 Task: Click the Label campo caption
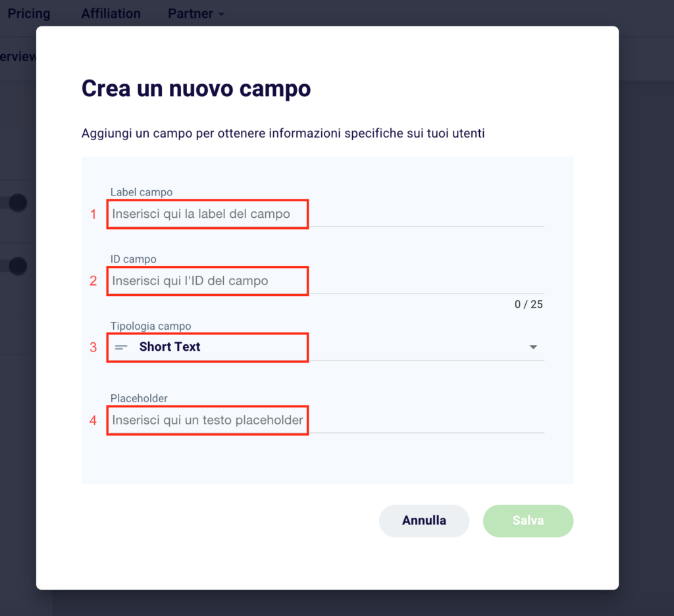[x=142, y=192]
